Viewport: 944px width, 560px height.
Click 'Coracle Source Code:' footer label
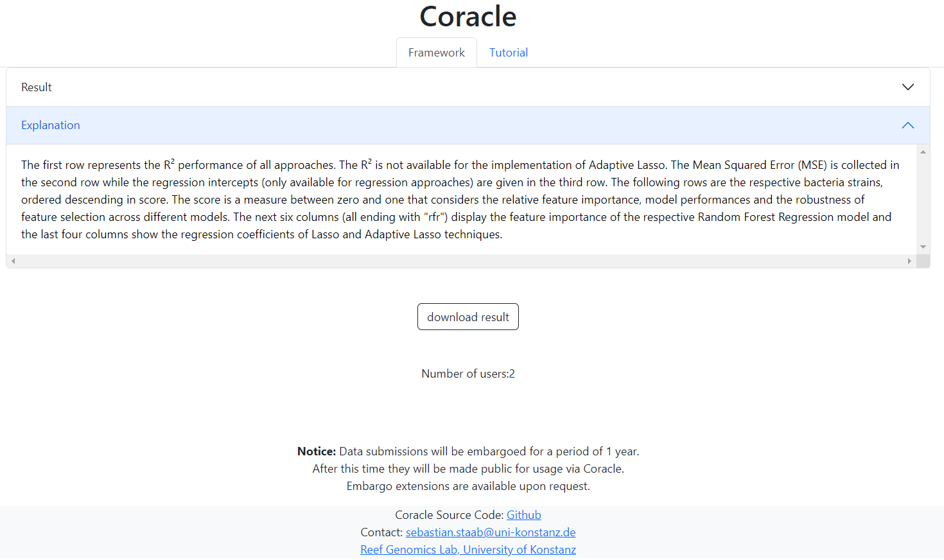point(450,515)
